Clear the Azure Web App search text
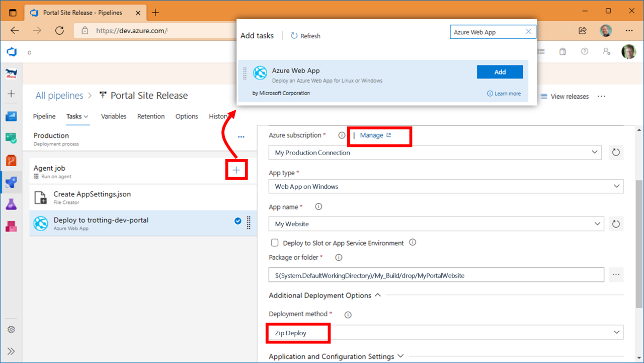This screenshot has height=363, width=644. [x=528, y=32]
